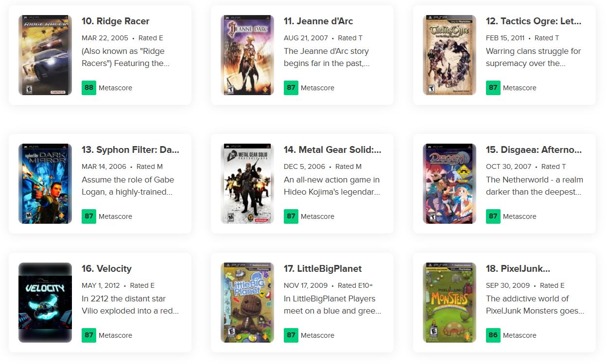Select the Disgaea cover art thumbnail

[x=450, y=183]
